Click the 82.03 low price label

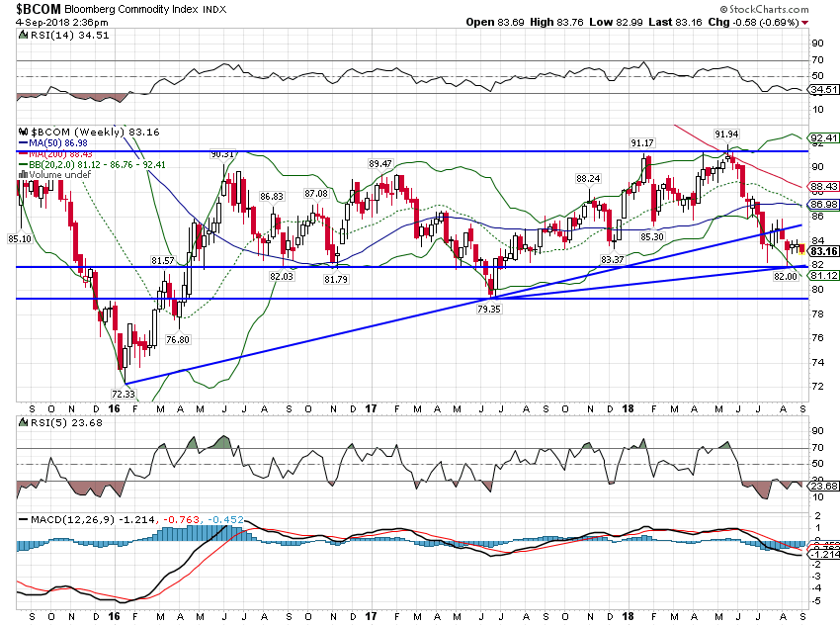[x=282, y=276]
